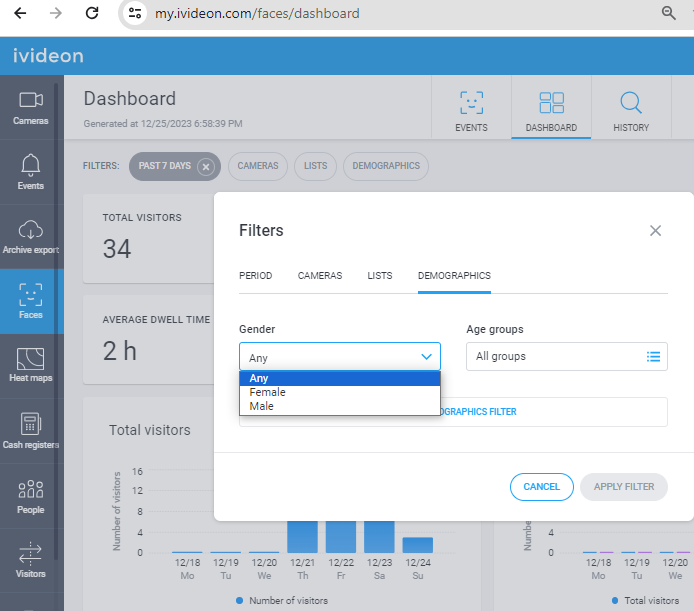
Task: Switch to the CAMERAS tab in Filters
Action: coord(320,276)
